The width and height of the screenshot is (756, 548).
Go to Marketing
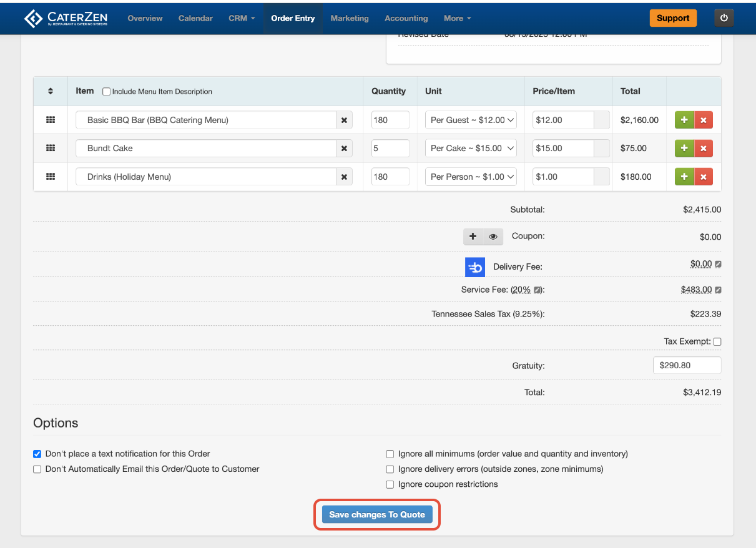(350, 18)
